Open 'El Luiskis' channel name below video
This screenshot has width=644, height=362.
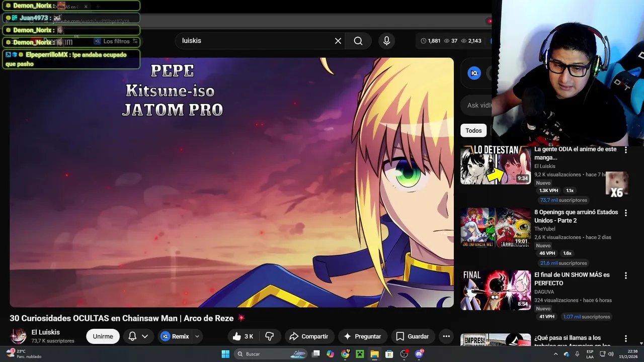pos(45,332)
